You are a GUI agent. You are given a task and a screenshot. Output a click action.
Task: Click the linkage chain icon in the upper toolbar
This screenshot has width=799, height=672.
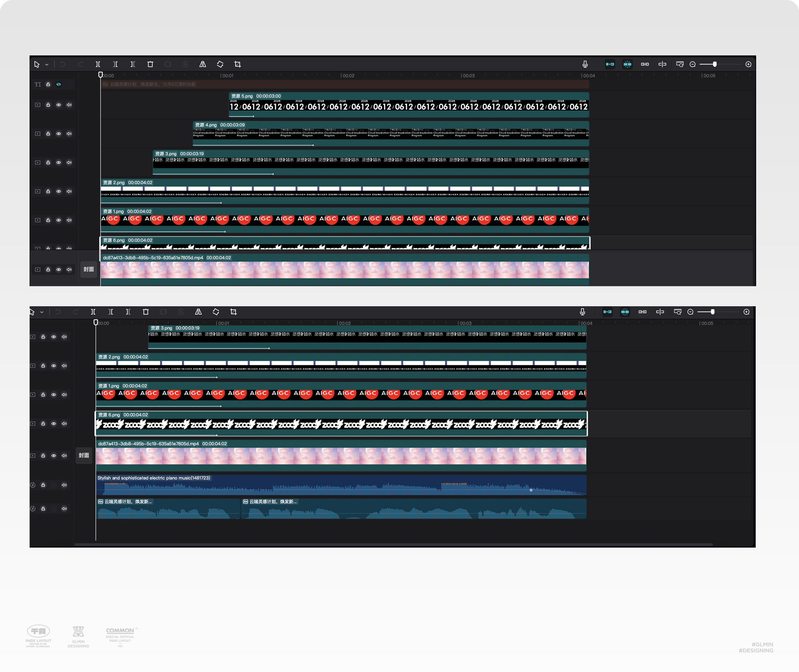(x=645, y=64)
